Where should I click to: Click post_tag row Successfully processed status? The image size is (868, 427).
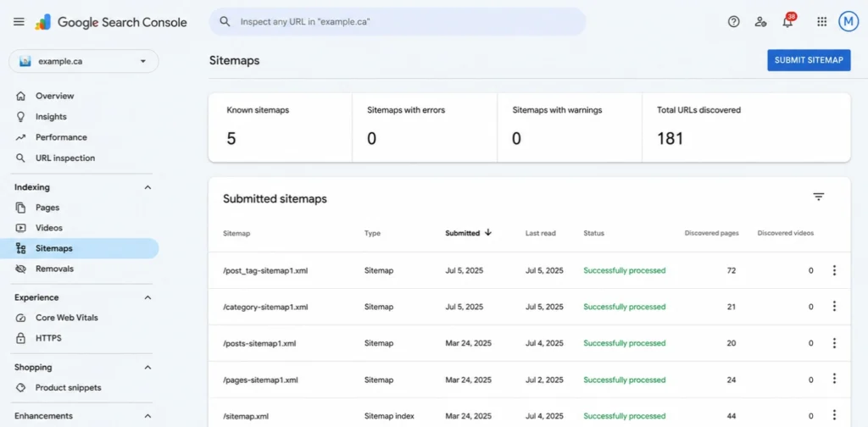tap(625, 270)
